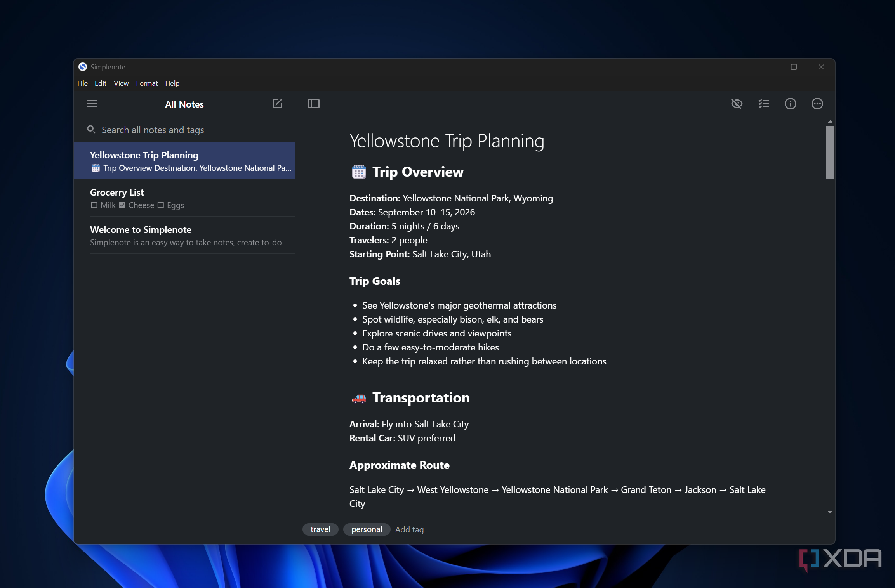This screenshot has height=588, width=895.
Task: Click the Simplenote logo in the title bar
Action: click(83, 67)
